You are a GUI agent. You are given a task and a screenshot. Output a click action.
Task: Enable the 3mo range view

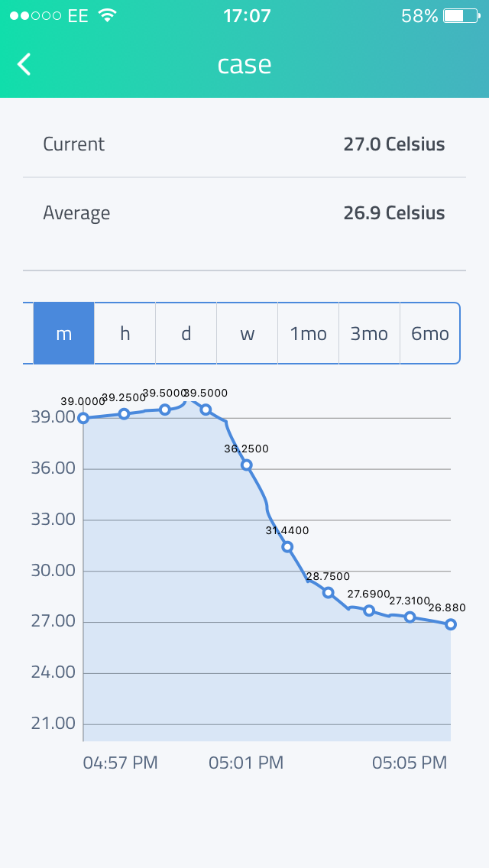(x=369, y=333)
